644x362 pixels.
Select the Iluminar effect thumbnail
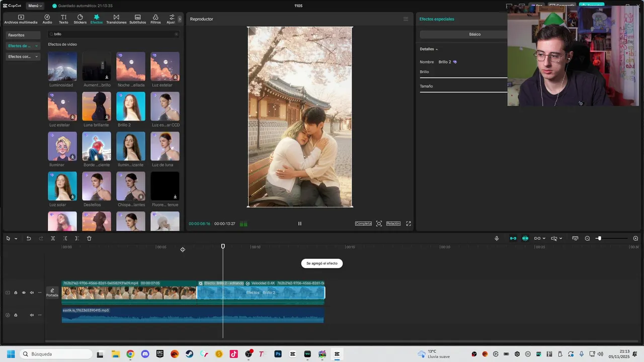click(x=62, y=146)
